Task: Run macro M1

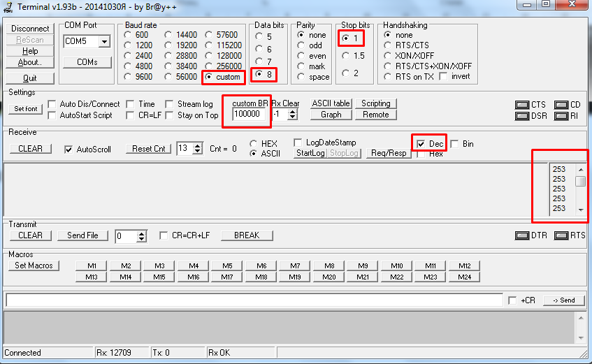Action: [x=92, y=266]
